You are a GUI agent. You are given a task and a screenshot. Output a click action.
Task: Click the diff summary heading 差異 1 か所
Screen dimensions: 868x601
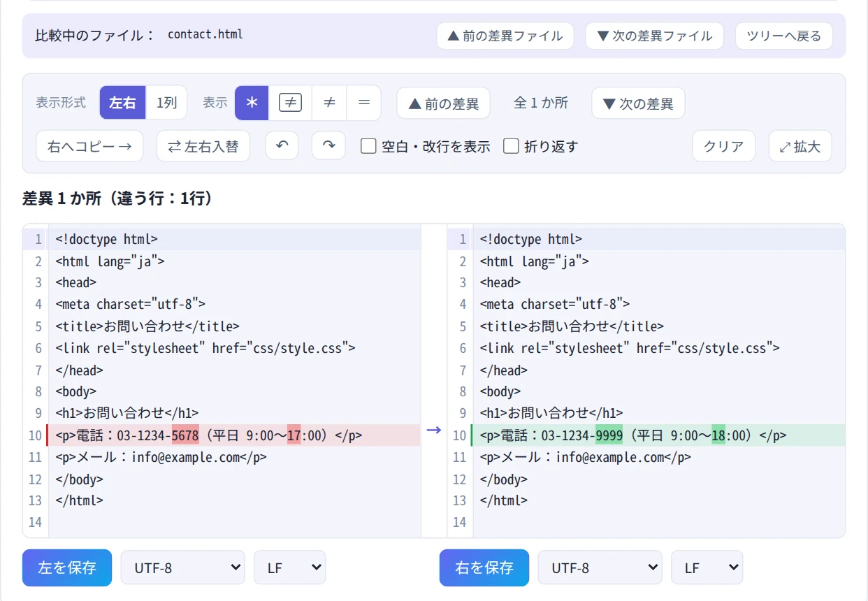tap(117, 199)
